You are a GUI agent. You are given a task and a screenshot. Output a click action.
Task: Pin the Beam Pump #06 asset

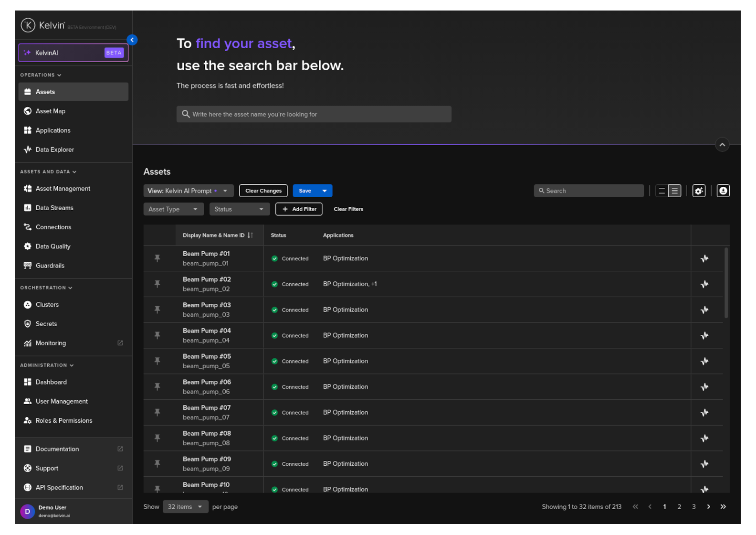157,386
